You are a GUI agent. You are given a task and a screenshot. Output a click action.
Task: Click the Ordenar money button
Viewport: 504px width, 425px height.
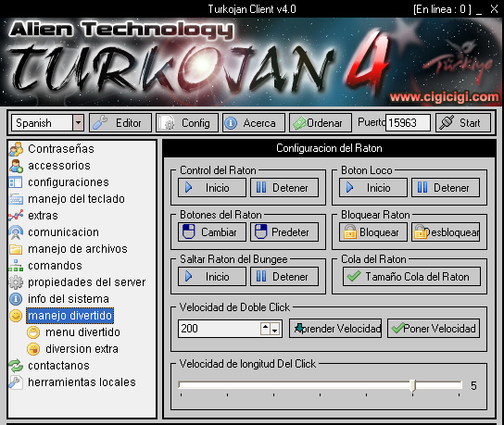321,123
